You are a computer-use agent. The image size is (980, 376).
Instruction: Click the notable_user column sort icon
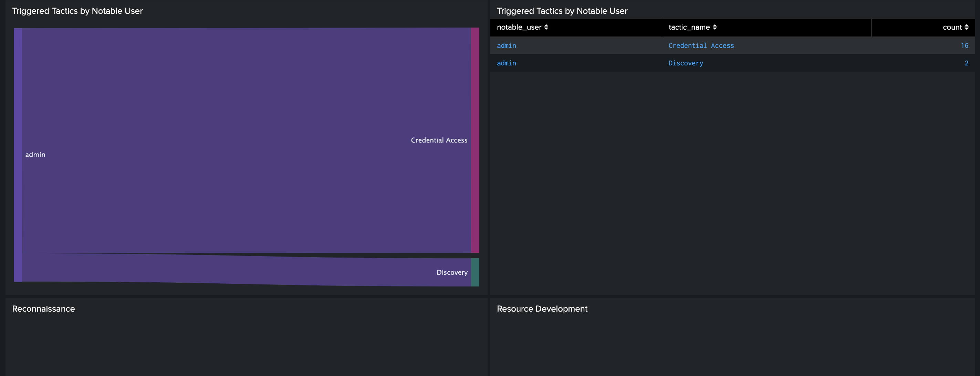pyautogui.click(x=546, y=27)
